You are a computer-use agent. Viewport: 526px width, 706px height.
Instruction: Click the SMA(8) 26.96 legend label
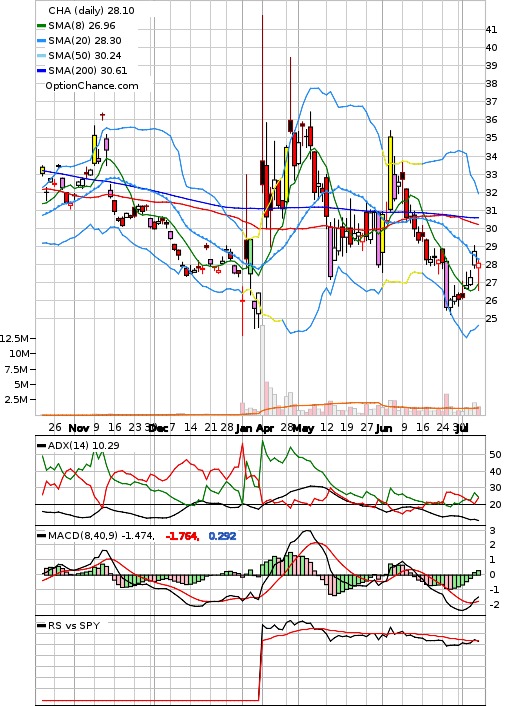point(82,26)
